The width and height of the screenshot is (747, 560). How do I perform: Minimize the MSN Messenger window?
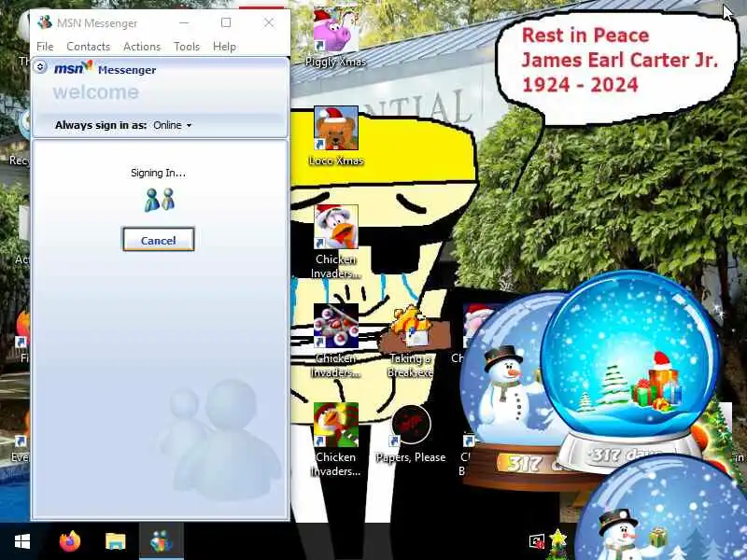click(x=184, y=22)
